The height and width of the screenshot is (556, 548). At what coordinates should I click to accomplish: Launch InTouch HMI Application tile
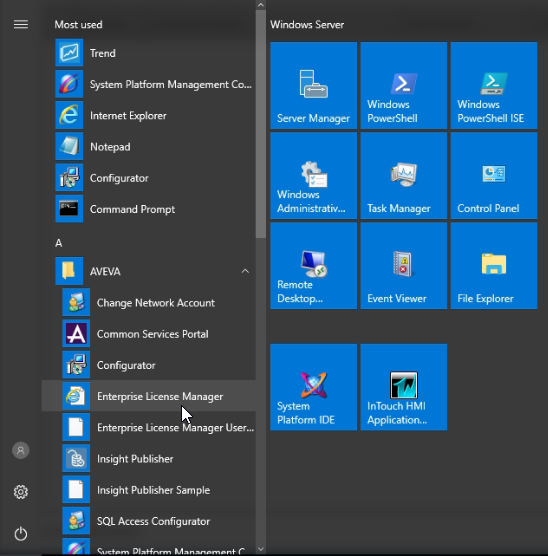[x=404, y=387]
